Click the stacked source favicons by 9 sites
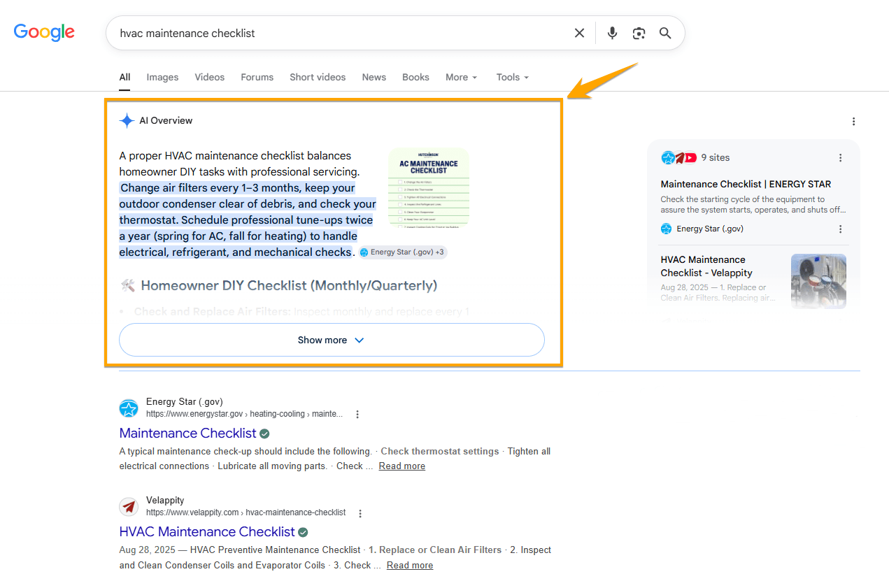The height and width of the screenshot is (588, 889). 678,158
